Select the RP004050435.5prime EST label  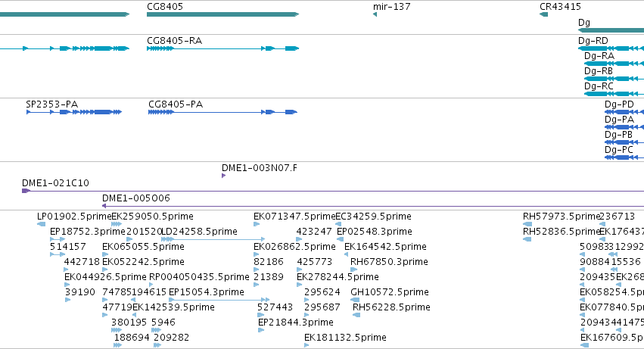[199, 278]
